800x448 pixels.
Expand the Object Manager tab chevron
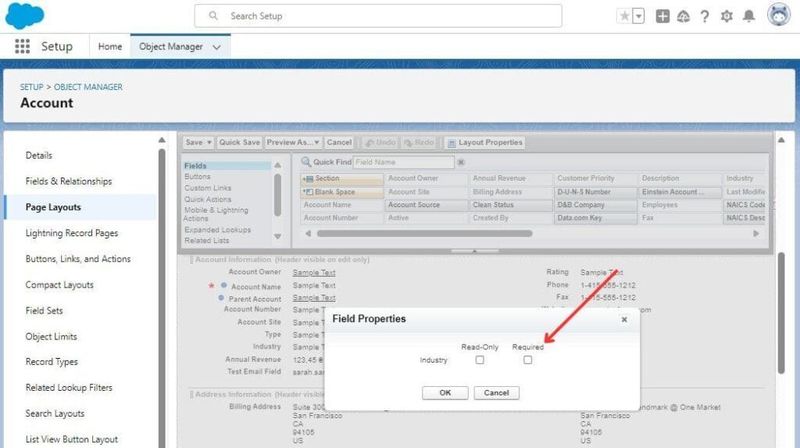pos(217,47)
